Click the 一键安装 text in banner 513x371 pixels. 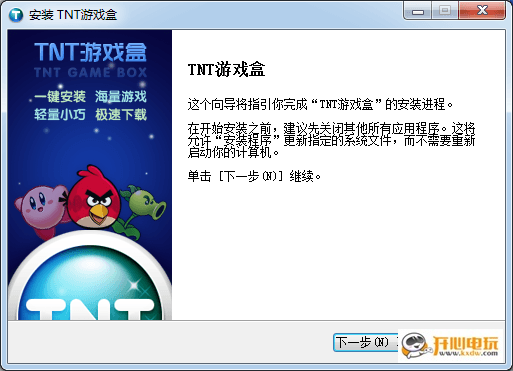pos(60,97)
